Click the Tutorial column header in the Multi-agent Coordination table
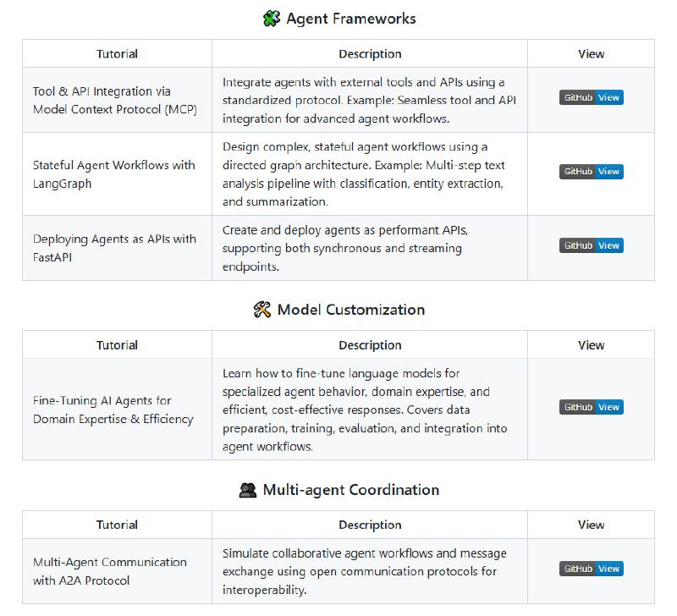This screenshot has height=616, width=677. [x=117, y=525]
